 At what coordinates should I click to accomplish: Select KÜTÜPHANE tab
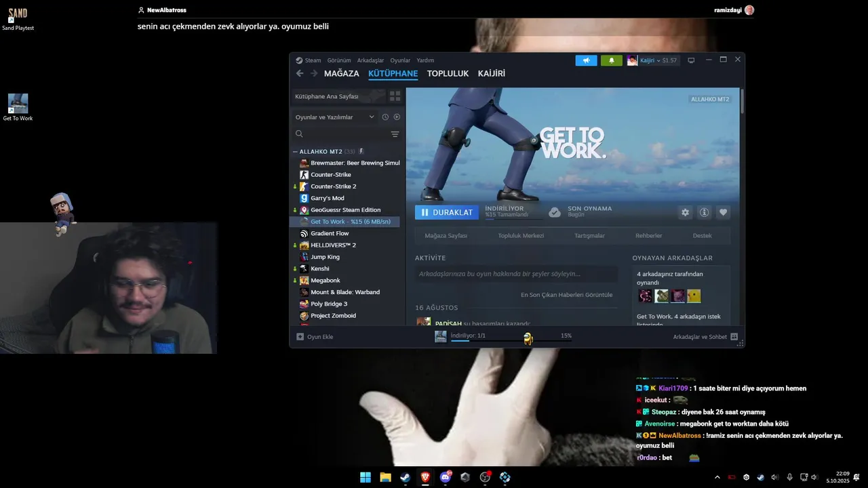click(393, 73)
